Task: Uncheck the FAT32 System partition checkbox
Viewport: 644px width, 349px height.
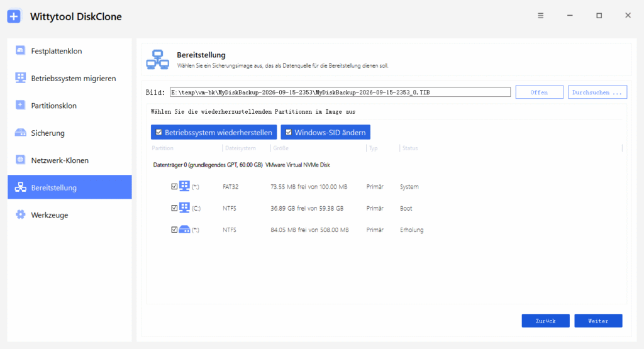Action: [174, 186]
